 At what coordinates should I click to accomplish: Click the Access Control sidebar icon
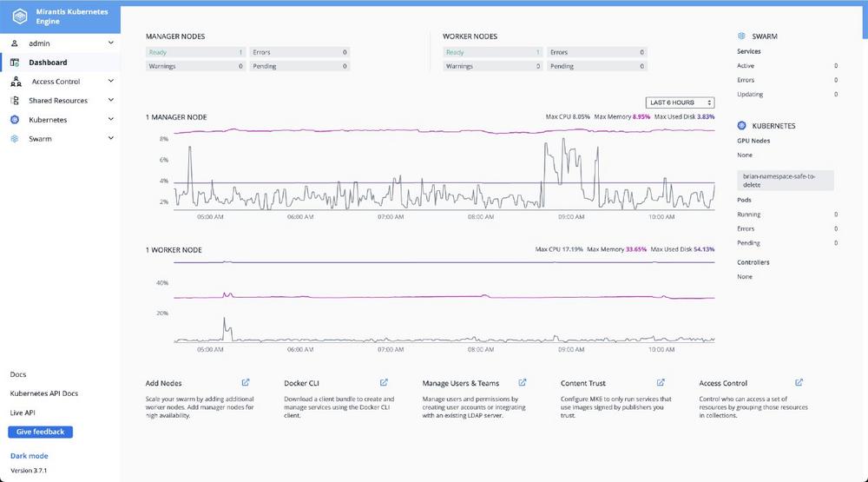(x=16, y=82)
